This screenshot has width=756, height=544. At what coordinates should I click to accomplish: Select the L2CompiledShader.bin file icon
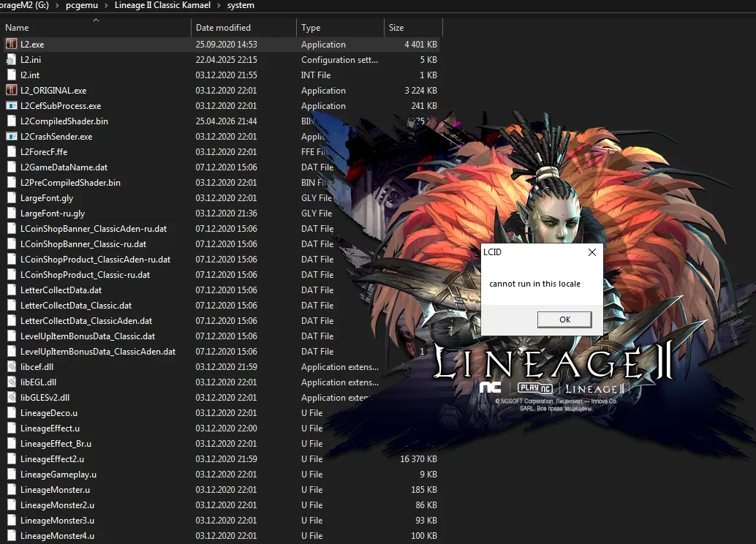pos(12,121)
